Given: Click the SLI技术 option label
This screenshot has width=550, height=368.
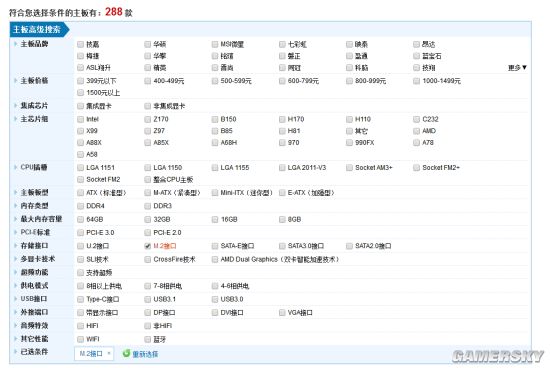Looking at the screenshot, I should (97, 259).
